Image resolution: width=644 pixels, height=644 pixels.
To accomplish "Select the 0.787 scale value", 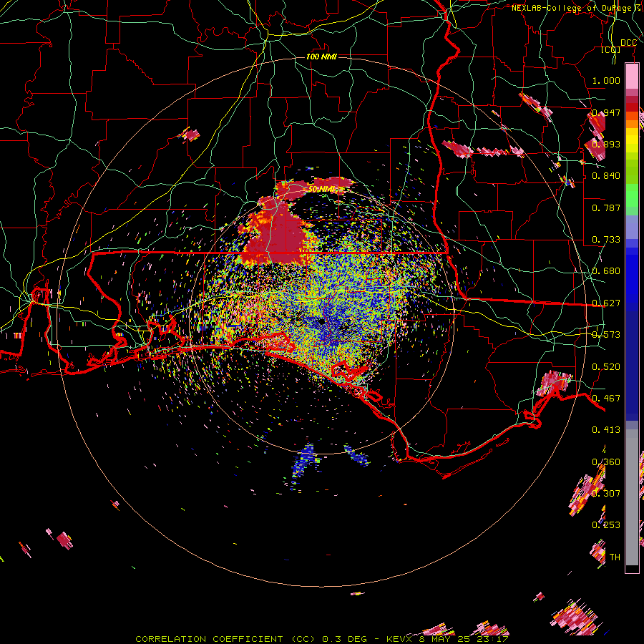I will coord(606,208).
